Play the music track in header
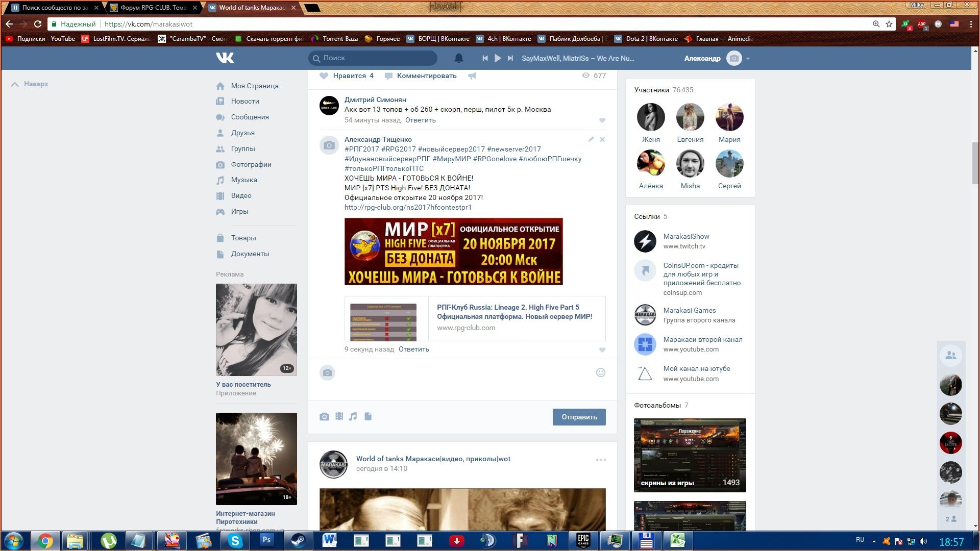The height and width of the screenshot is (551, 980). (x=498, y=58)
